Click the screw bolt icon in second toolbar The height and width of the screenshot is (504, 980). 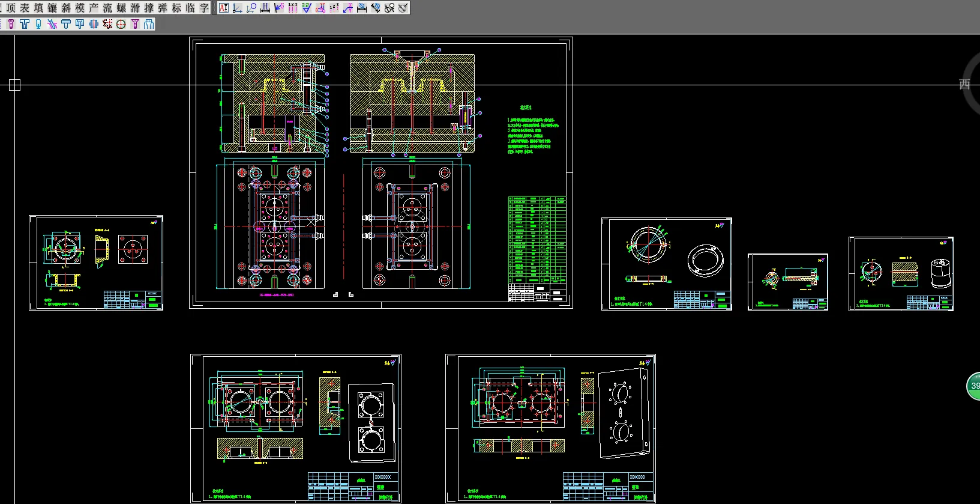click(11, 24)
